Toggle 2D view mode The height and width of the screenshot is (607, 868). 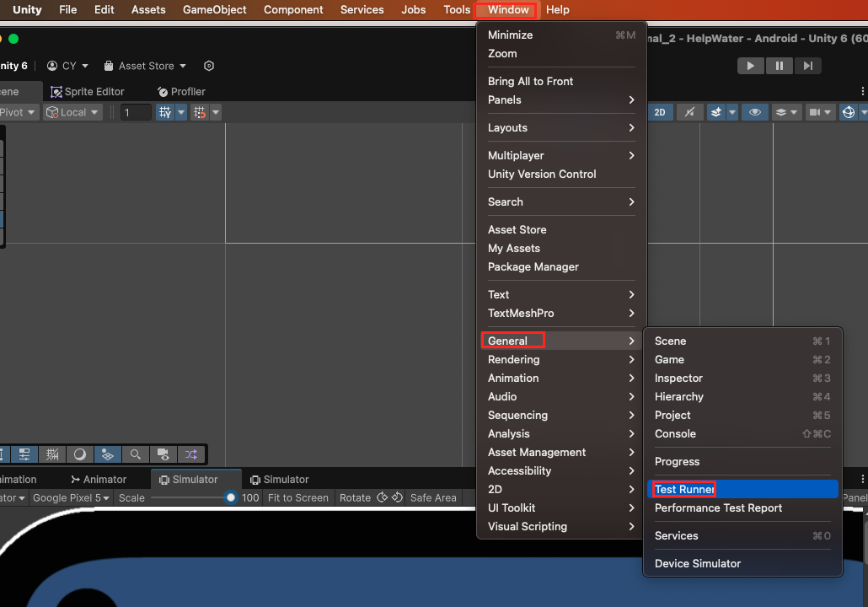coord(660,112)
